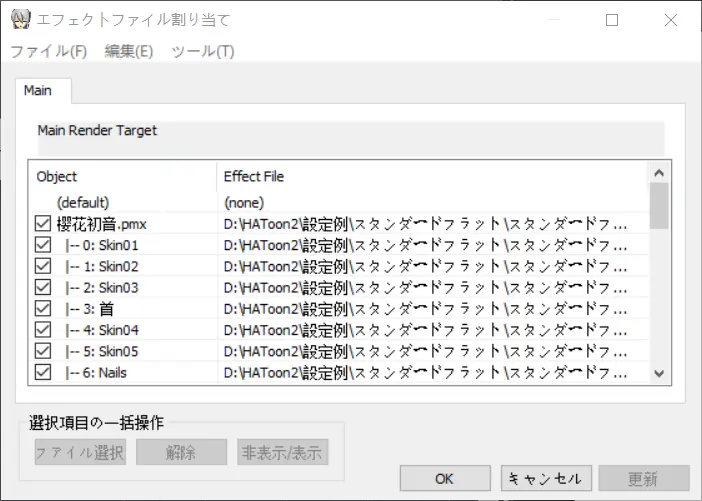Select the 4: Skin04 row label

tap(102, 330)
